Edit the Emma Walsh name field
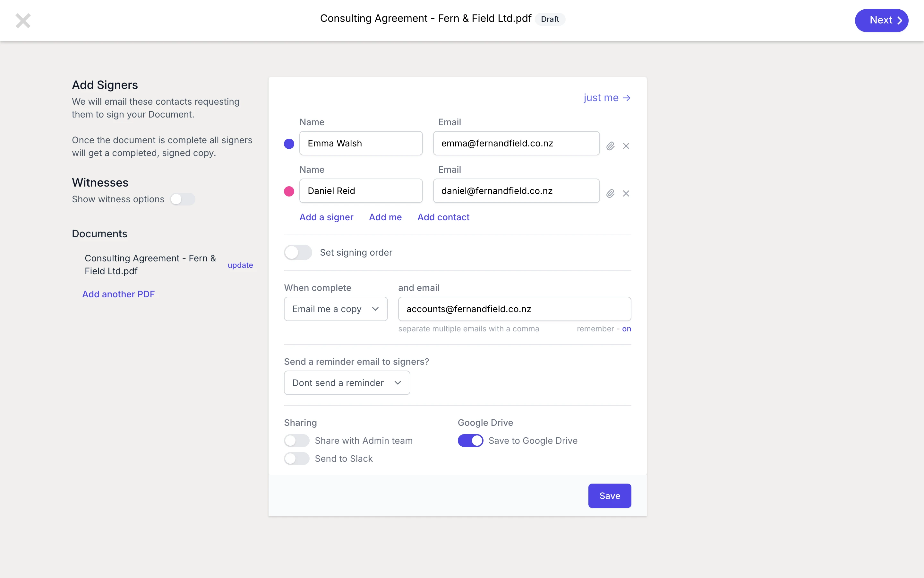This screenshot has width=924, height=578. pyautogui.click(x=361, y=143)
